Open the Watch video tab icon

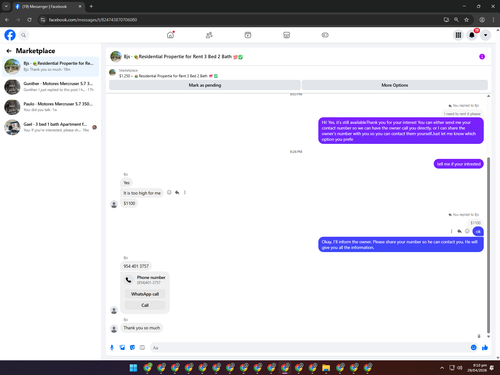point(248,35)
